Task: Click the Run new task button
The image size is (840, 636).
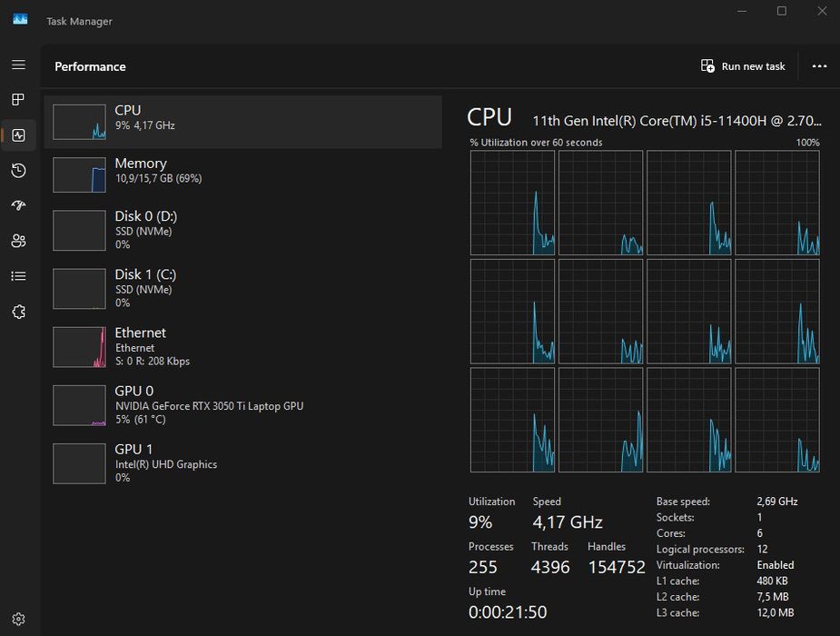Action: (743, 66)
